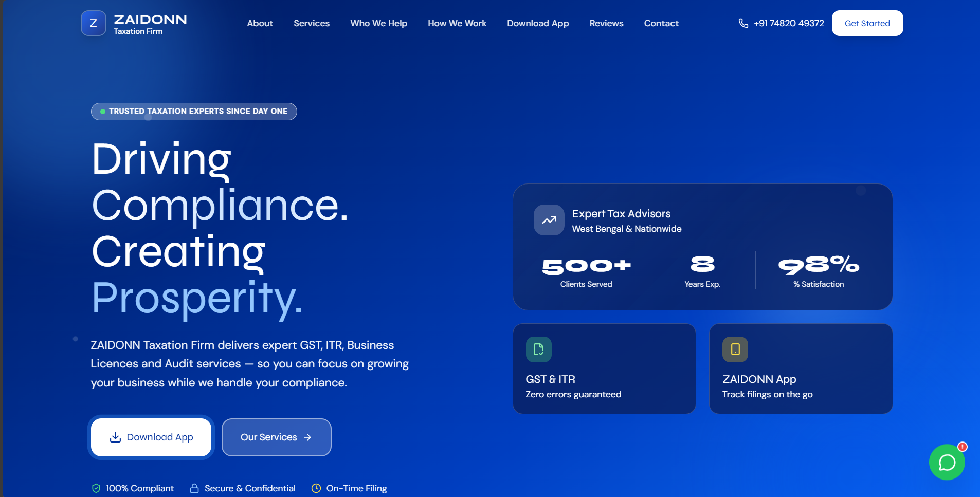
Task: Click the phone icon beside the number
Action: tap(743, 23)
